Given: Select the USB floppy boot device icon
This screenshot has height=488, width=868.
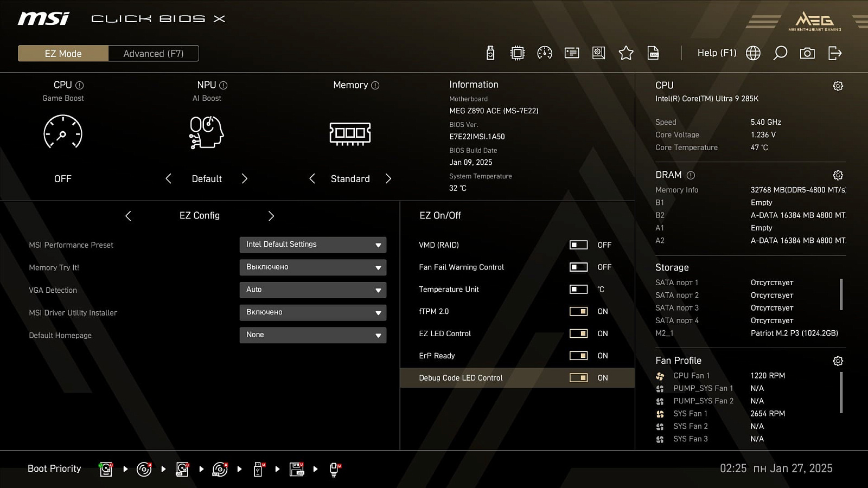Looking at the screenshot, I should point(297,469).
